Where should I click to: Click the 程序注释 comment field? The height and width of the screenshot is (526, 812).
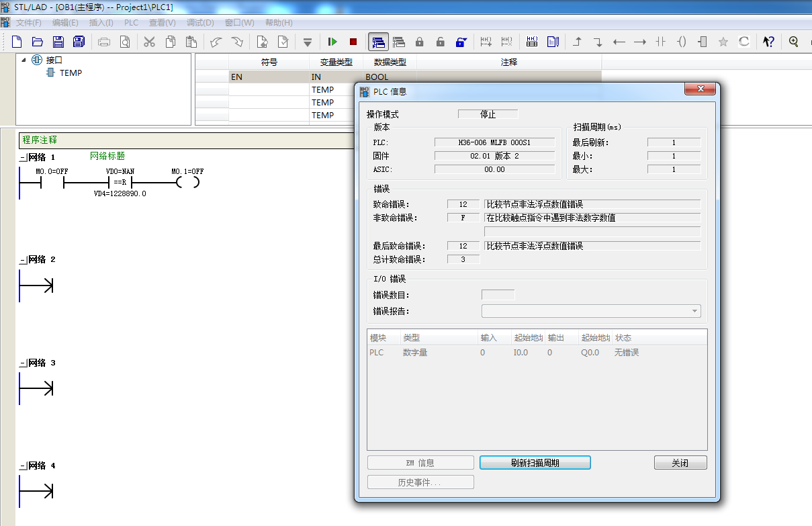pos(188,140)
